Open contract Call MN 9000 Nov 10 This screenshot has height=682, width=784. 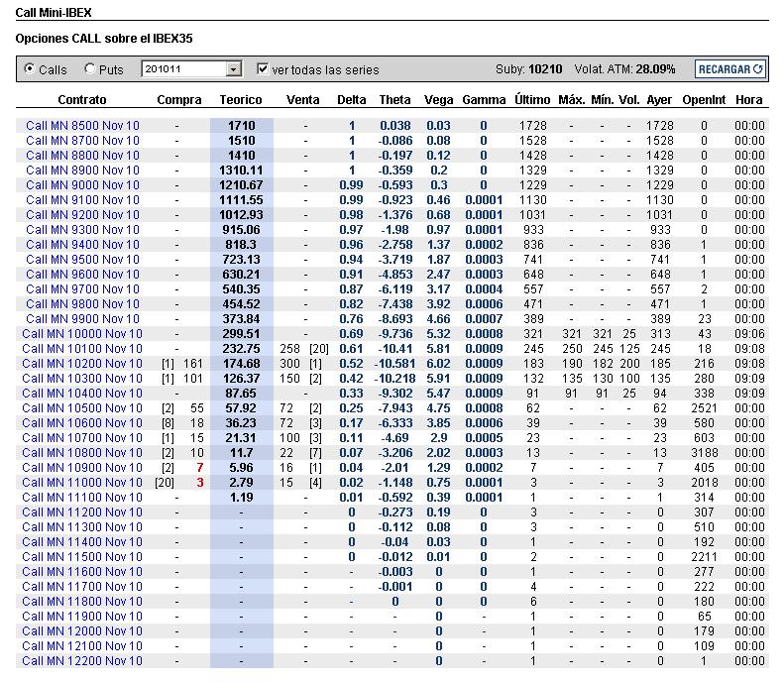[x=82, y=185]
